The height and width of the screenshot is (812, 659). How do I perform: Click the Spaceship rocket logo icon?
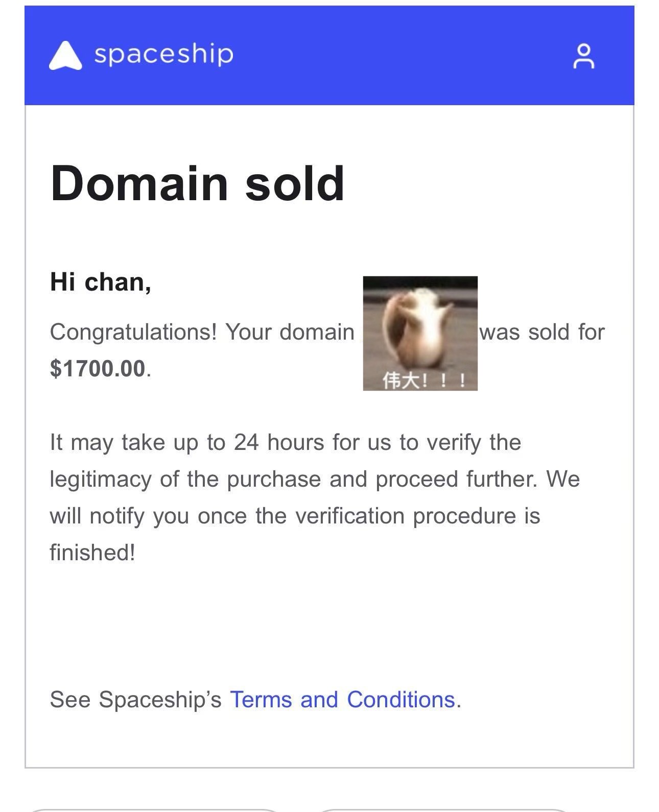(x=65, y=55)
